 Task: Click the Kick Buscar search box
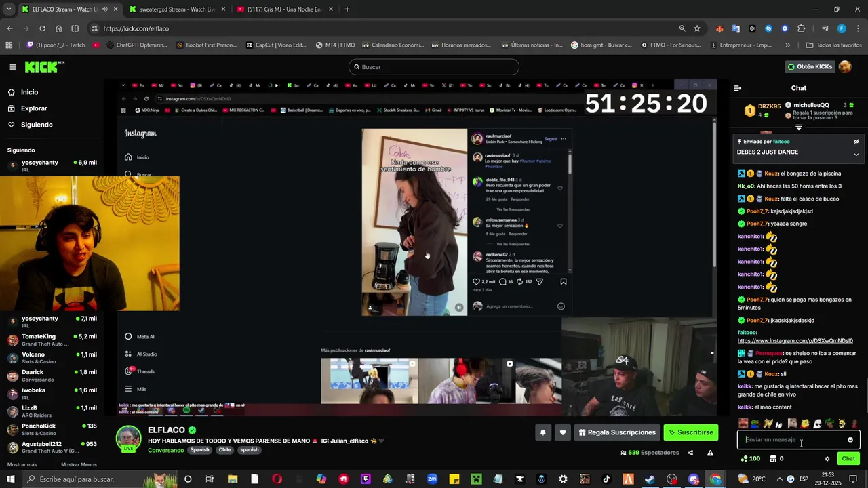pyautogui.click(x=434, y=67)
